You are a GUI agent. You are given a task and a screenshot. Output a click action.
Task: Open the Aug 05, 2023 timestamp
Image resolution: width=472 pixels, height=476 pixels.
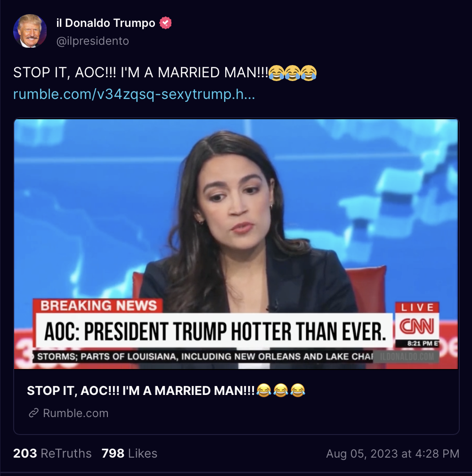(x=392, y=453)
